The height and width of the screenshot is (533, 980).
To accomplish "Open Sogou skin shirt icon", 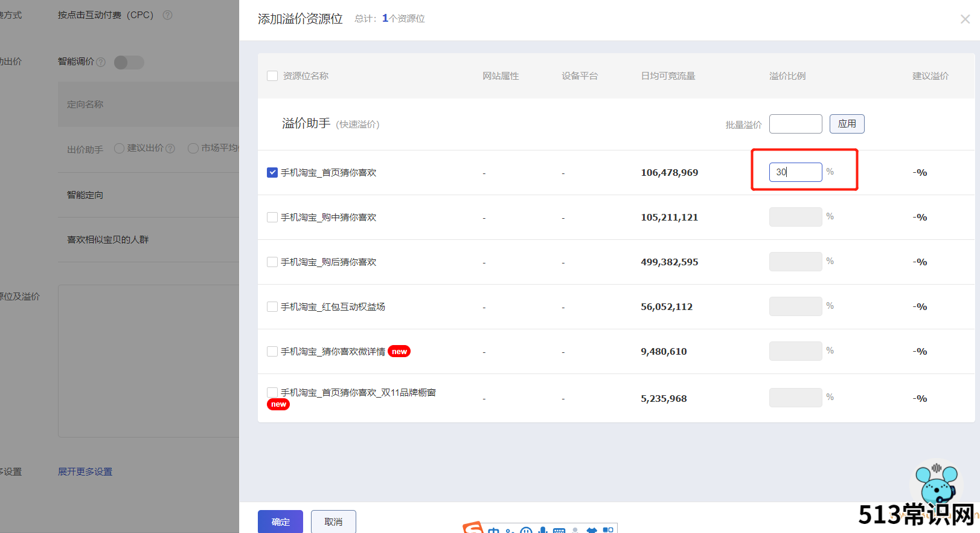I will [592, 530].
